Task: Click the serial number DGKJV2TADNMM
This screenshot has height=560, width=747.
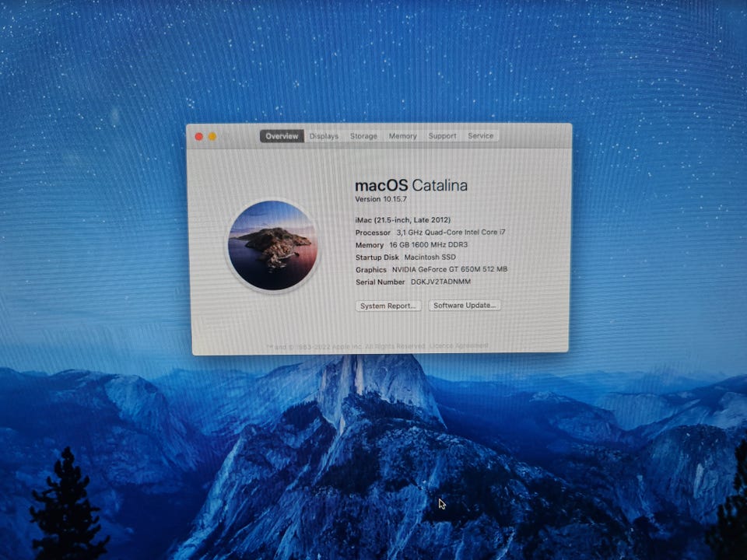Action: [x=440, y=282]
